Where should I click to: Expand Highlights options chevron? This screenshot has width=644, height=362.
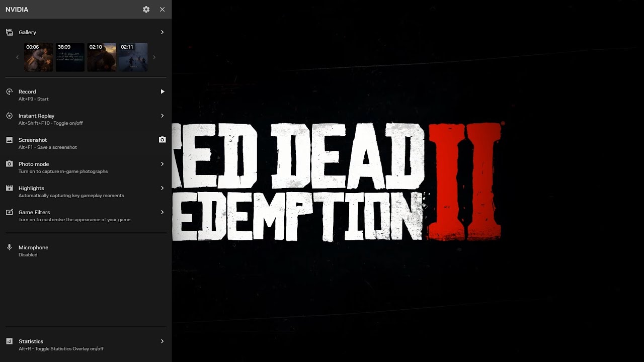coord(162,188)
